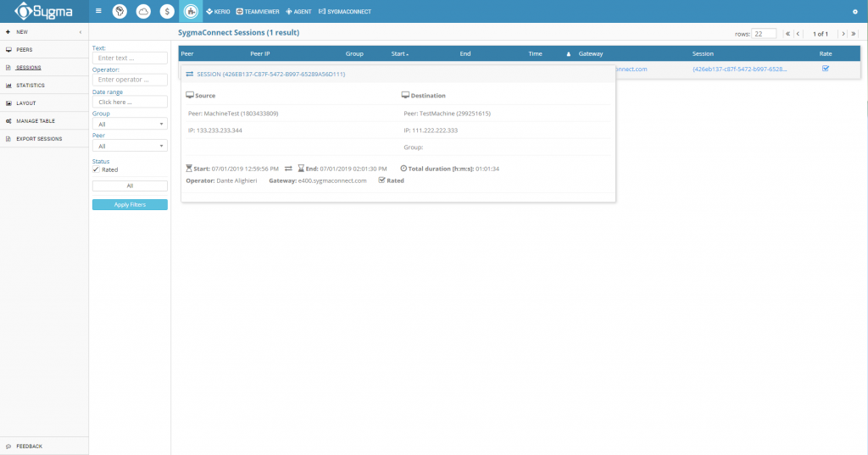Open the session ID link in table row
This screenshot has width=868, height=455.
(x=739, y=69)
